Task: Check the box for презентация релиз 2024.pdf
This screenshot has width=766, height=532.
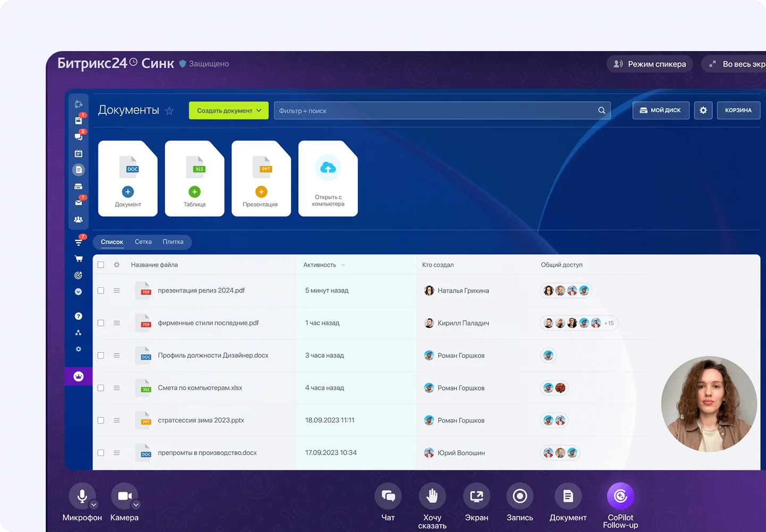Action: (x=101, y=290)
